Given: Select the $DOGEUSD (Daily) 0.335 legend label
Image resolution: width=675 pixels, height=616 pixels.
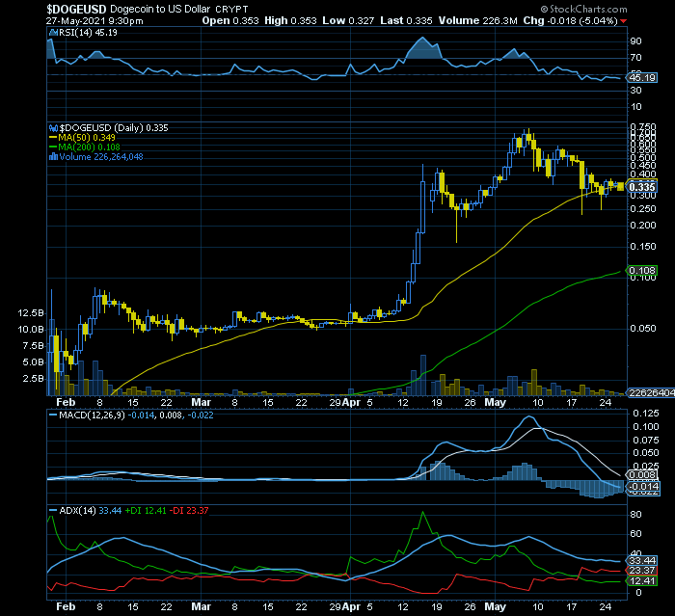Looking at the screenshot, I should [114, 128].
